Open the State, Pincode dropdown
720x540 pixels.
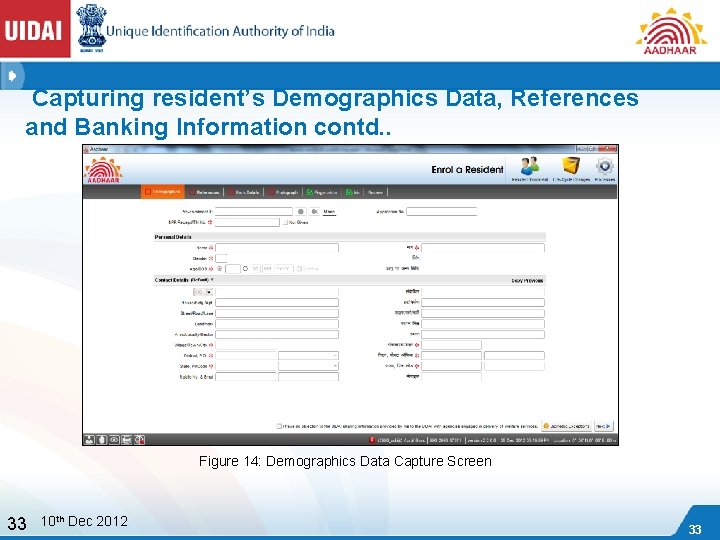tap(309, 366)
